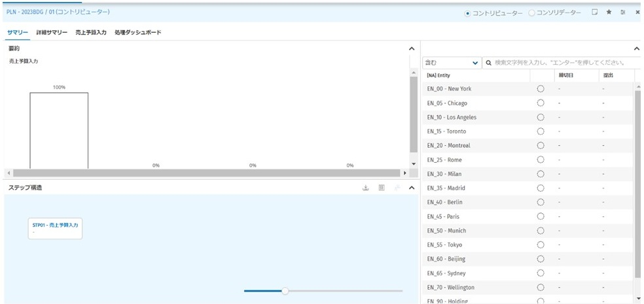Click the status circle for EN_00 - New York
The image size is (644, 304).
coord(541,89)
